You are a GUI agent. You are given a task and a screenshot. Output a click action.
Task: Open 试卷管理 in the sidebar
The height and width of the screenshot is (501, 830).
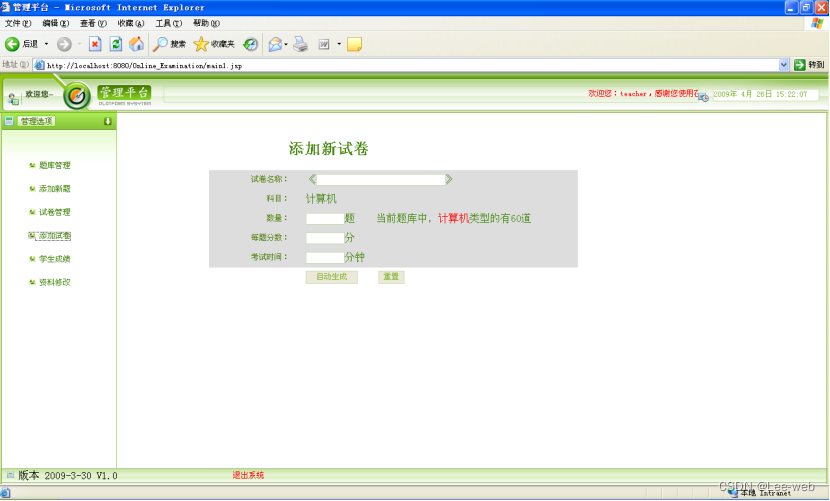pos(55,212)
